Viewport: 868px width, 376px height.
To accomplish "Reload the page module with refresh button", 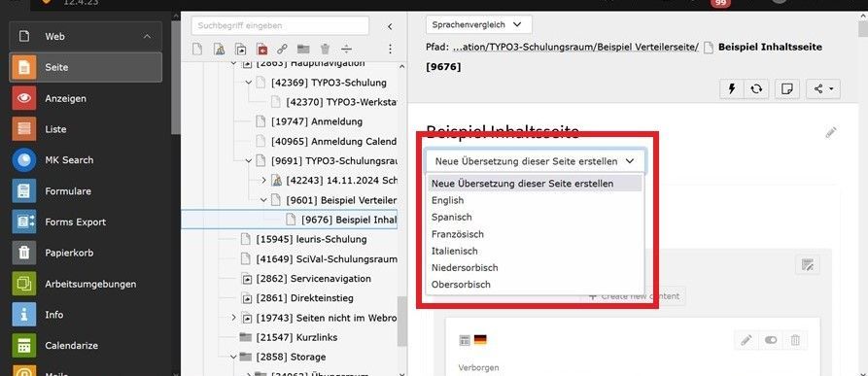I will 756,89.
